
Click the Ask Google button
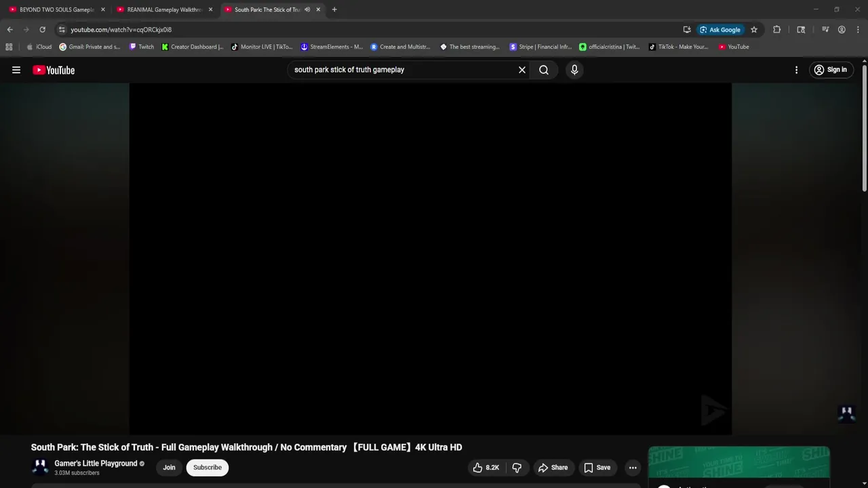click(720, 30)
